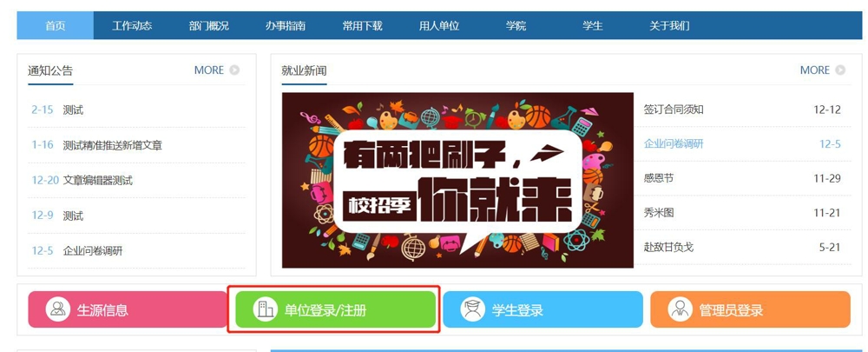This screenshot has width=868, height=352.
Task: Open the 关于我们 navigation item
Action: pyautogui.click(x=669, y=25)
